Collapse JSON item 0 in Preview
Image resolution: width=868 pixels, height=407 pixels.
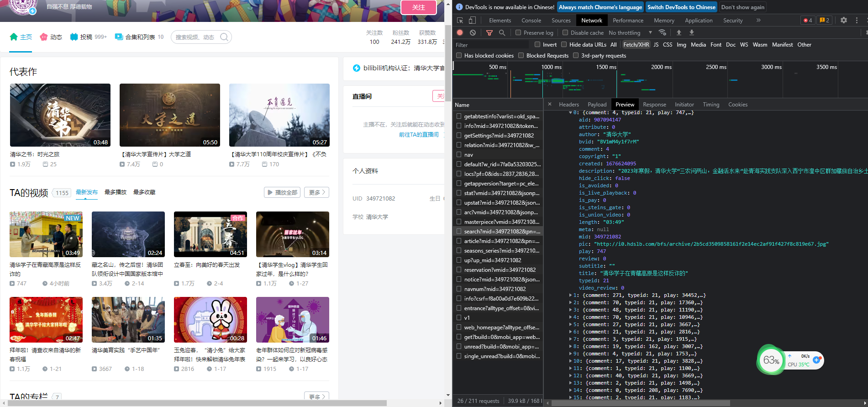coord(570,112)
